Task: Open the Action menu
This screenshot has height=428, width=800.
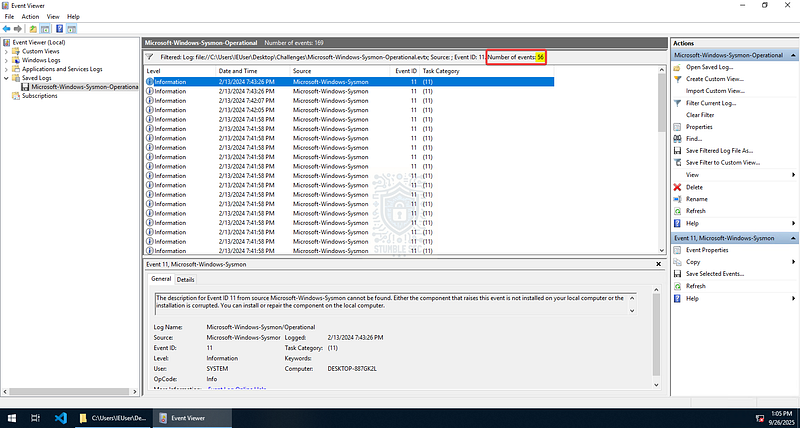Action: (30, 17)
